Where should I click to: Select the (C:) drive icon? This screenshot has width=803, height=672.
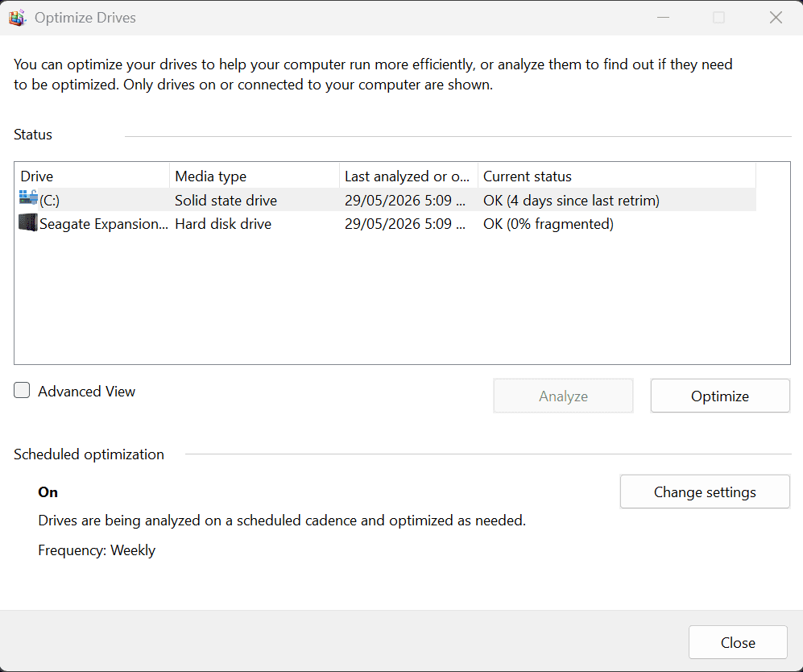click(28, 197)
